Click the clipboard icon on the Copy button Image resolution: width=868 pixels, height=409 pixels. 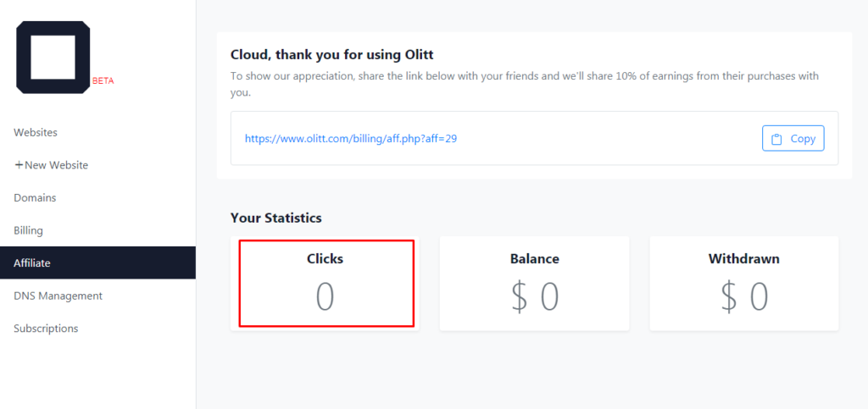(777, 139)
